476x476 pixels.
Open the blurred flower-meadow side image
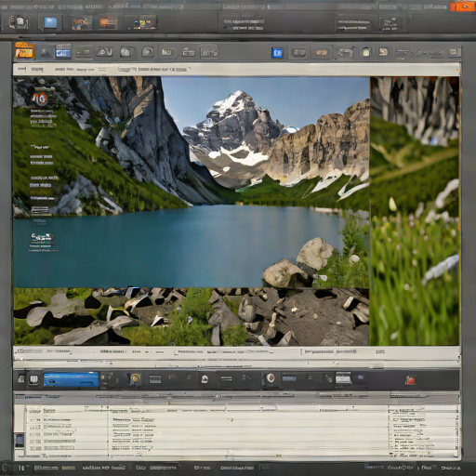(415, 211)
